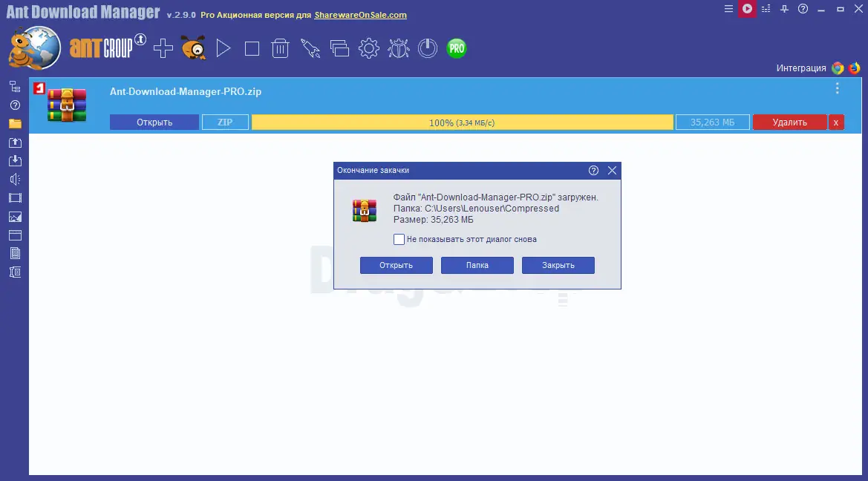Filter audio files via speaker sidebar icon
The image size is (868, 481).
click(x=15, y=180)
